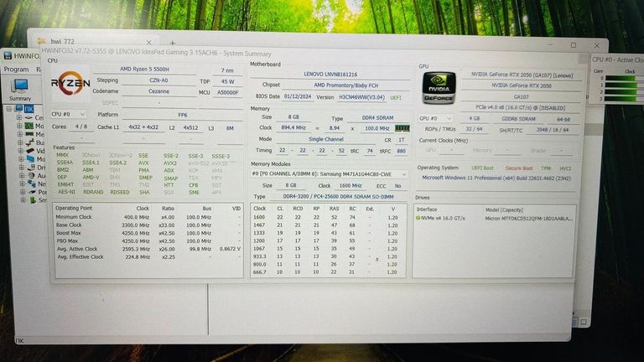Click the memory chip icon beside 100.0 MHz
The width and height of the screenshot is (644, 362).
click(x=402, y=128)
